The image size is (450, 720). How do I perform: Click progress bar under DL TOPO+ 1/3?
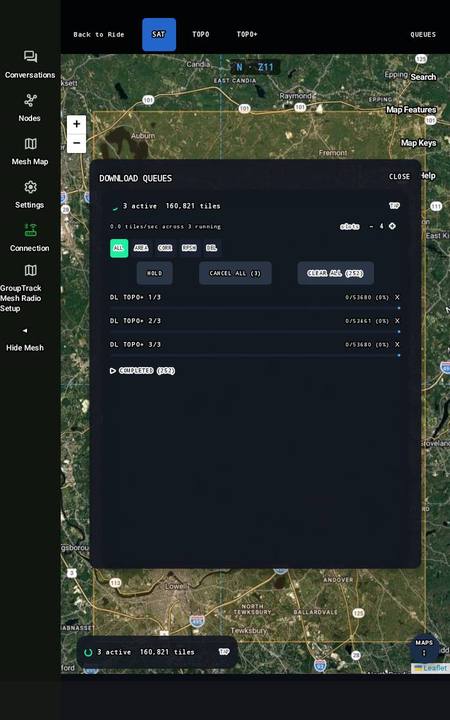(x=255, y=308)
